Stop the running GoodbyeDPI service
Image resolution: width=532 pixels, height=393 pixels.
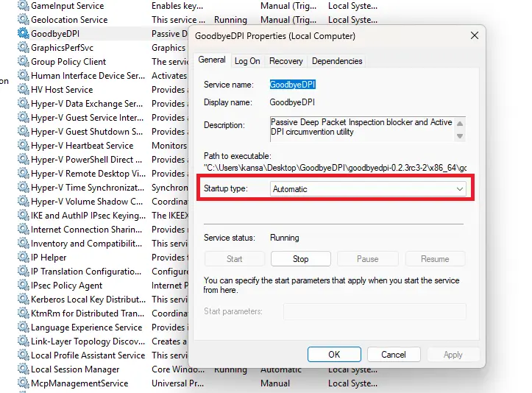[301, 259]
